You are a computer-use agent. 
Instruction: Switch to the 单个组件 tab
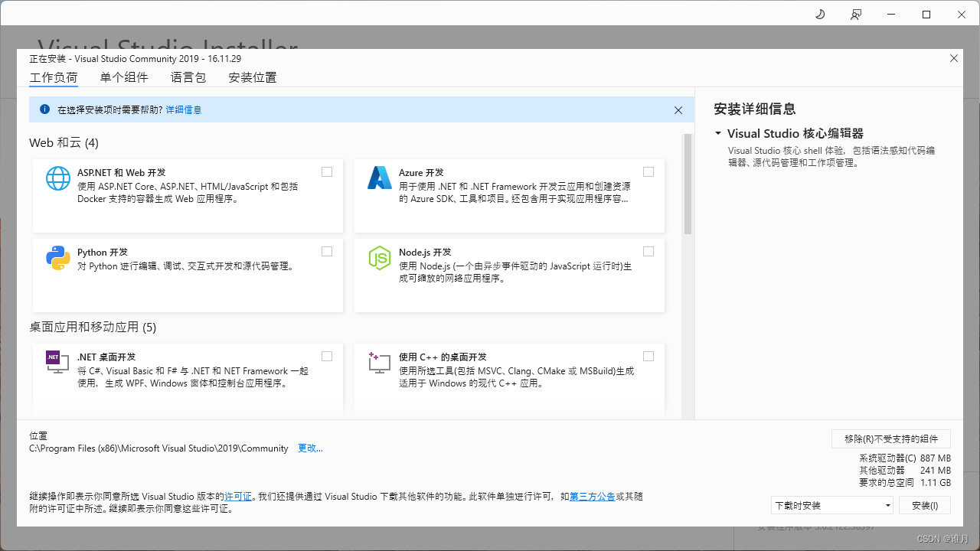(x=124, y=77)
